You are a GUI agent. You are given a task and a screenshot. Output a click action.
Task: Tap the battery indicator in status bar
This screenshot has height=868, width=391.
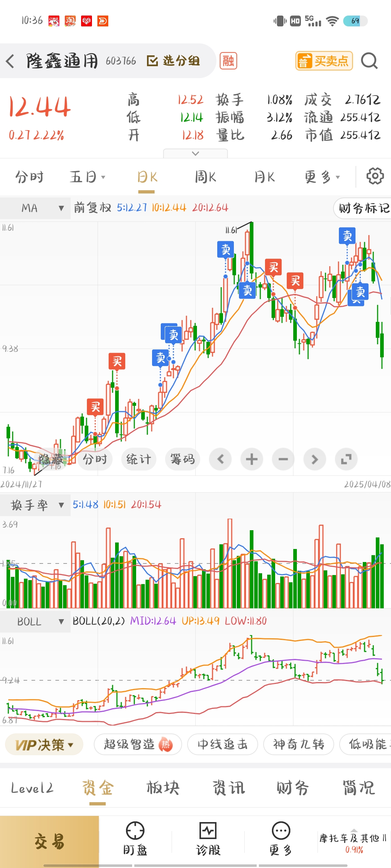click(x=355, y=21)
